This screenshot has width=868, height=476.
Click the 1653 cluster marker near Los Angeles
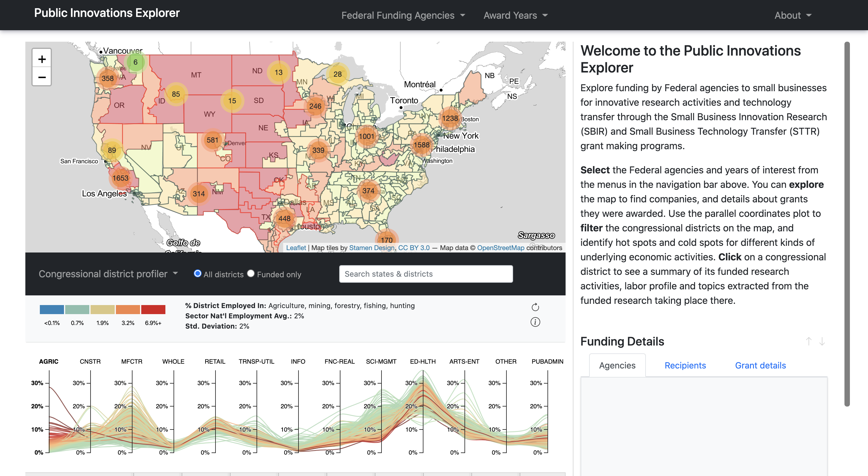[120, 178]
